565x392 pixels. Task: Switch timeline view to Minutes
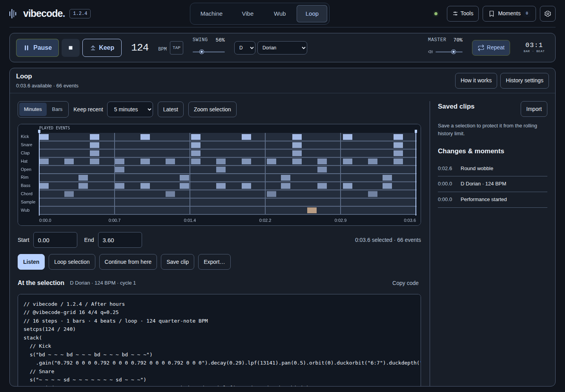click(x=33, y=109)
